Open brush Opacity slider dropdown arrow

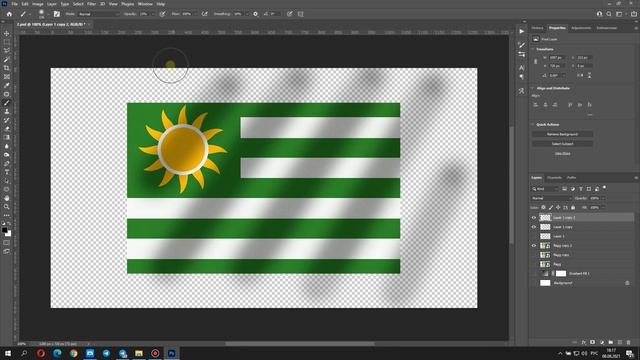153,14
